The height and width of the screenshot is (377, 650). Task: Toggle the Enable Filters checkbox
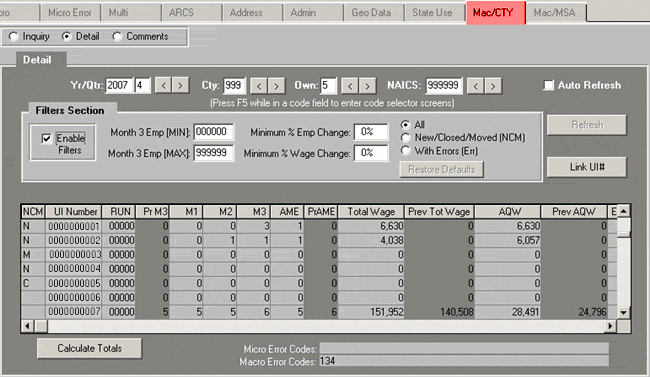coord(47,139)
